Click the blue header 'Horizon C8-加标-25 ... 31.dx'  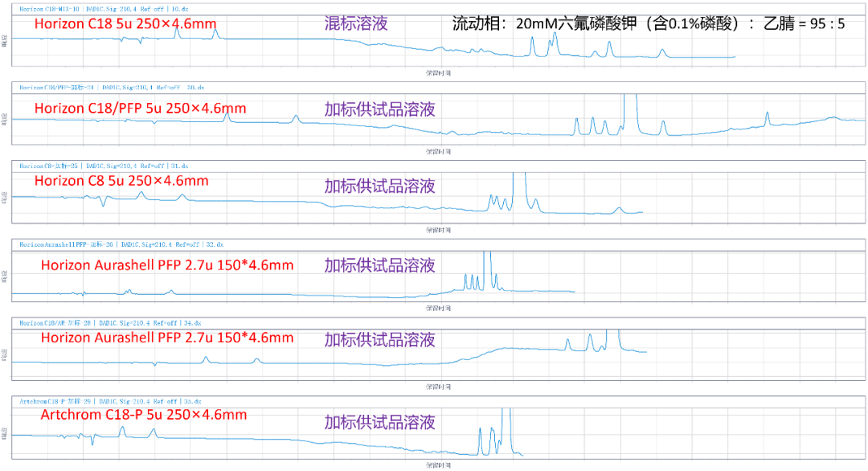(x=104, y=166)
